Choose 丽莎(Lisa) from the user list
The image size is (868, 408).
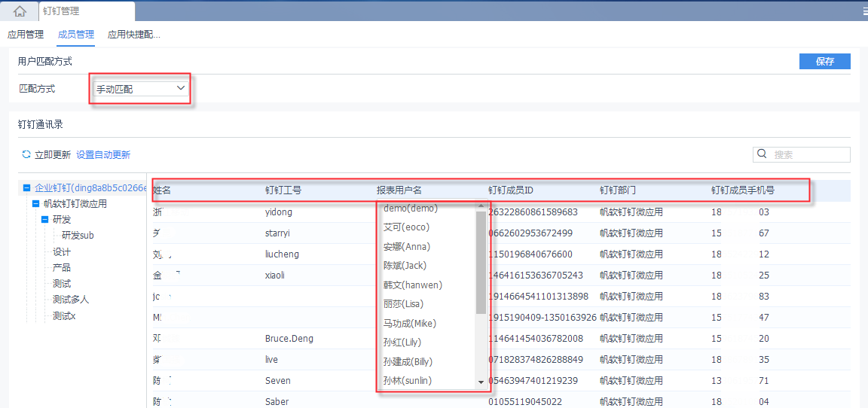point(403,303)
